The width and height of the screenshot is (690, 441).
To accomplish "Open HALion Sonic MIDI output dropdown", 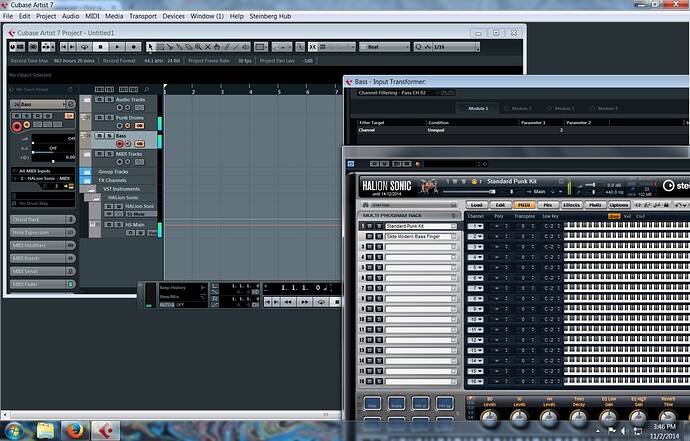I will click(43, 178).
